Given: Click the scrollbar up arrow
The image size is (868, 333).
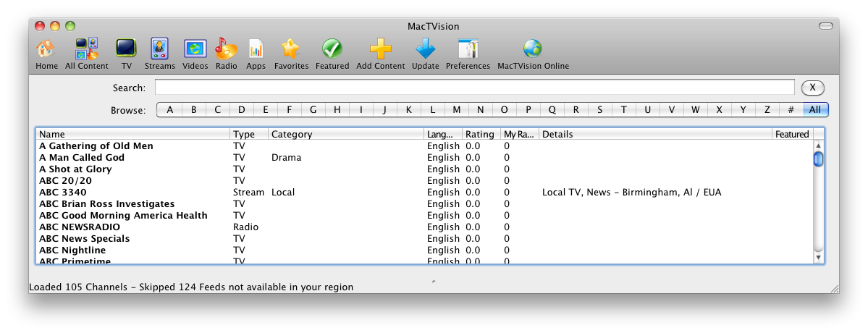Looking at the screenshot, I should coord(818,145).
